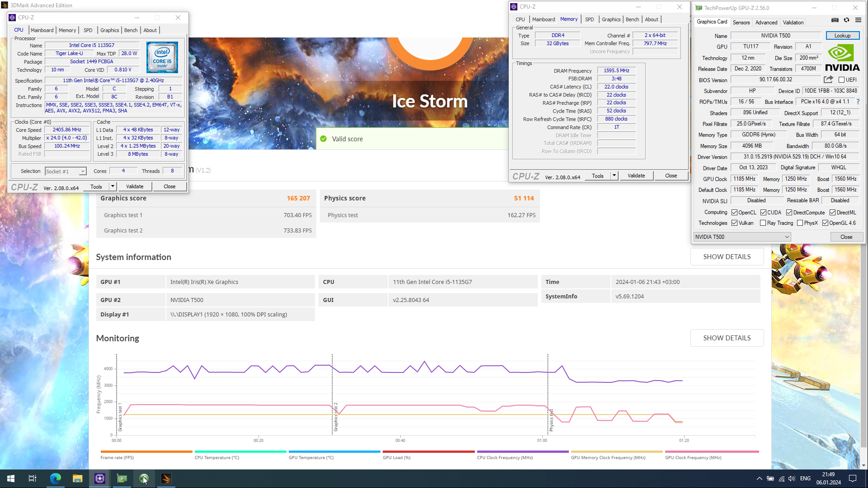
Task: Click the GPU-Z refresh icon
Action: 847,20
